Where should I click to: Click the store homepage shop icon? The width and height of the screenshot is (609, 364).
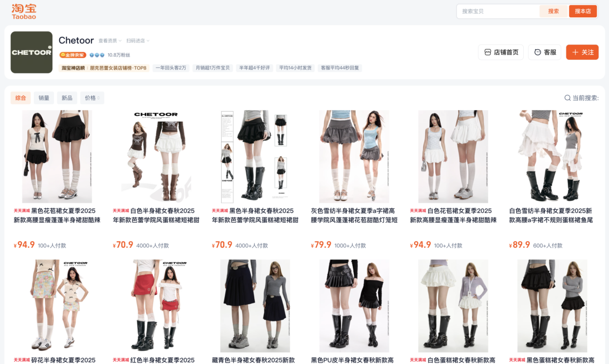[x=488, y=52]
